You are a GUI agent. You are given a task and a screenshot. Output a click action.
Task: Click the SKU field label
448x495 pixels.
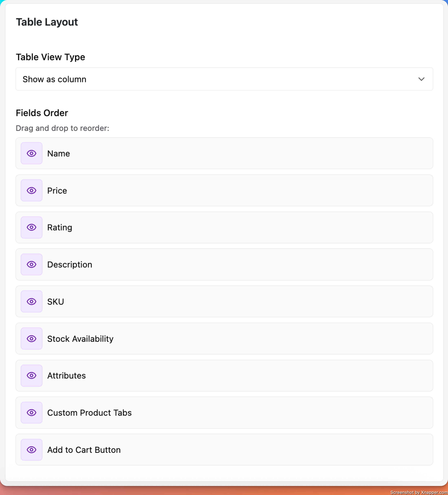click(x=56, y=302)
